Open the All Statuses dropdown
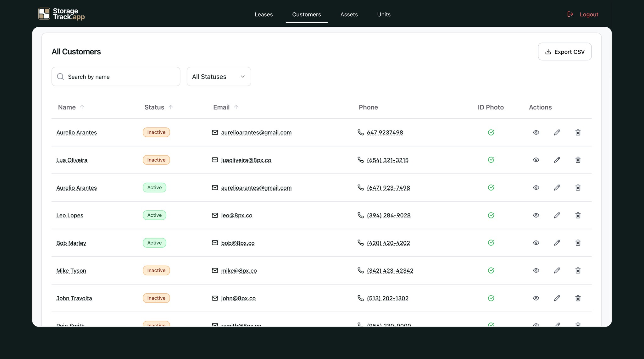The image size is (644, 359). click(219, 76)
